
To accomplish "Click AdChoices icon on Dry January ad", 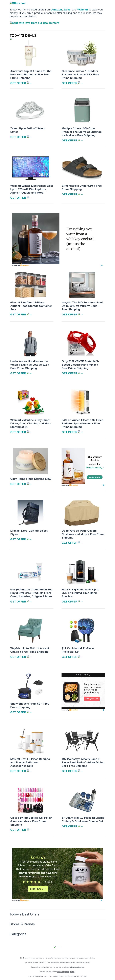I will coord(103,485).
